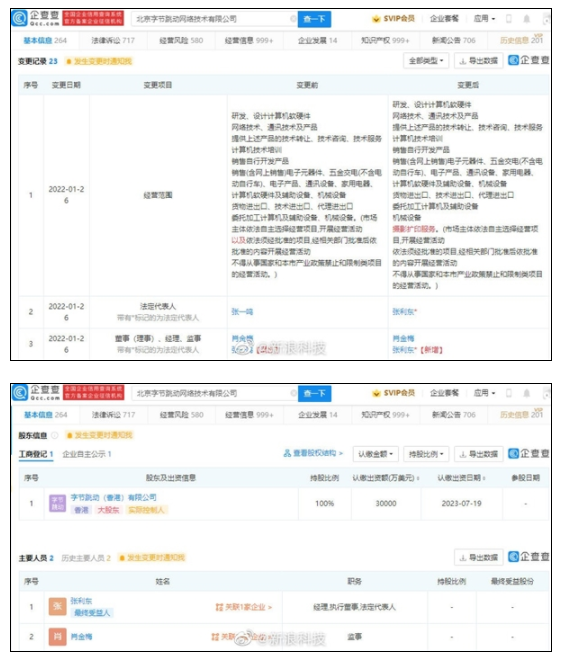Screen dimensions: 561x661
Task: Click 监事 position cell for 肖金梅
Action: pos(354,637)
